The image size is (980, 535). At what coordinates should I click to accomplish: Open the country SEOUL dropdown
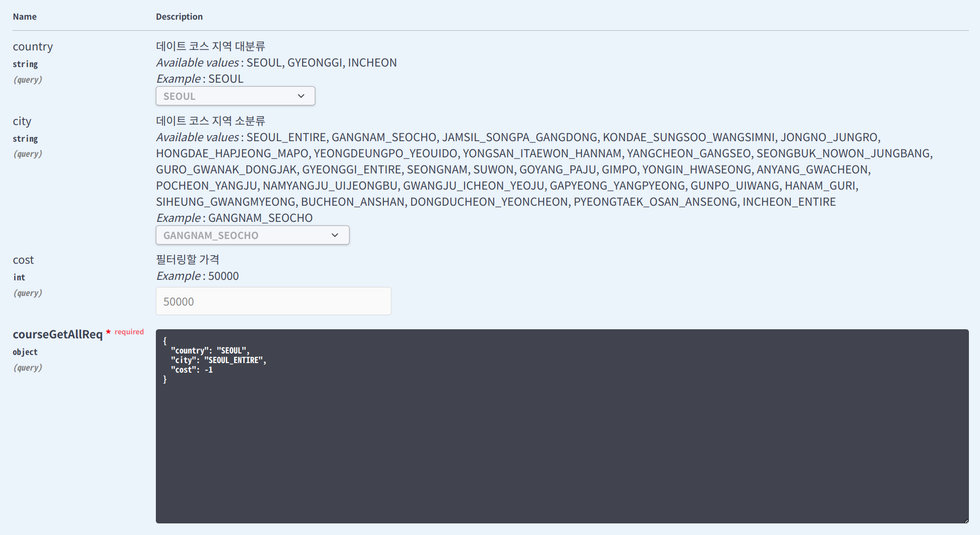click(236, 96)
